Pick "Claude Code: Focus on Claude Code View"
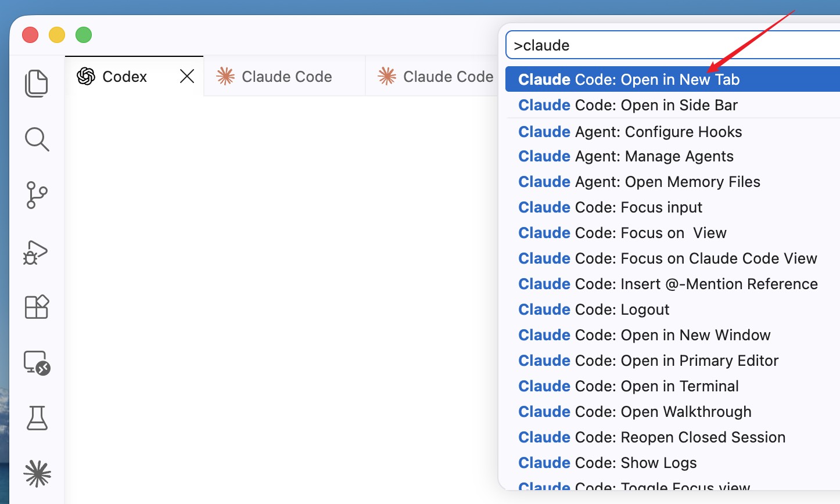The width and height of the screenshot is (840, 504). 673,258
